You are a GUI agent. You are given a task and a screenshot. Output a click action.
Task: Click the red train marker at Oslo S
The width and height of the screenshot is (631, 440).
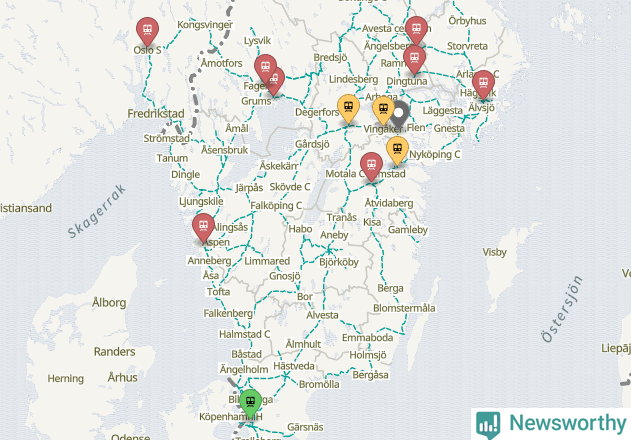click(x=147, y=31)
